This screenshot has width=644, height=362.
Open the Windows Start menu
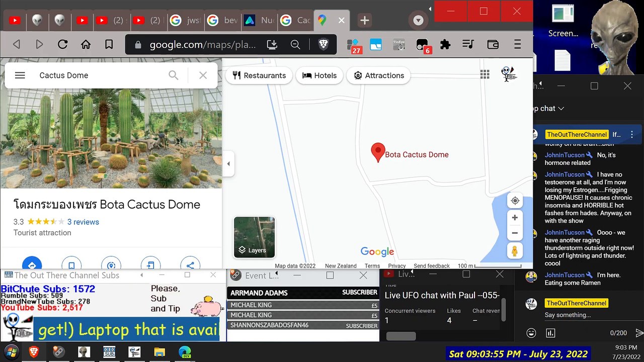(x=11, y=352)
